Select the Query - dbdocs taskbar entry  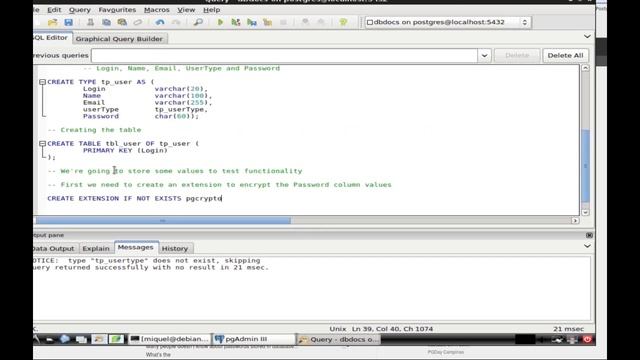point(339,339)
